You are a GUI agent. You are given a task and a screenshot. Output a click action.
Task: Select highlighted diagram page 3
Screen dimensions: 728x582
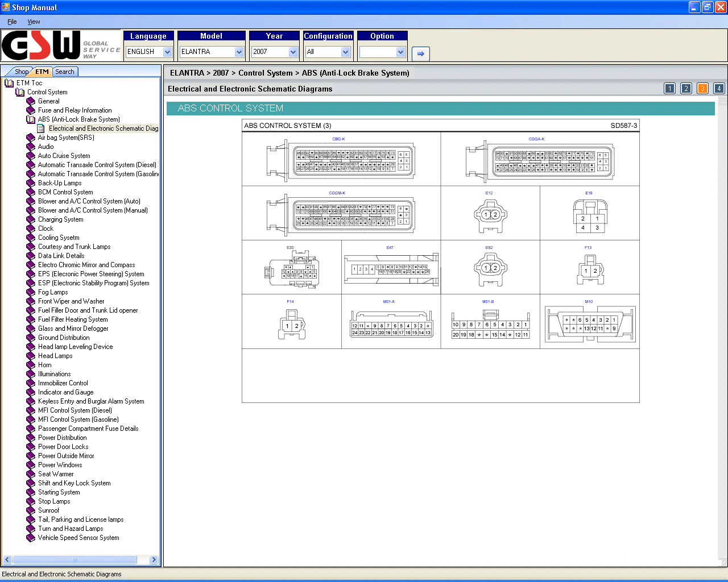(x=703, y=88)
